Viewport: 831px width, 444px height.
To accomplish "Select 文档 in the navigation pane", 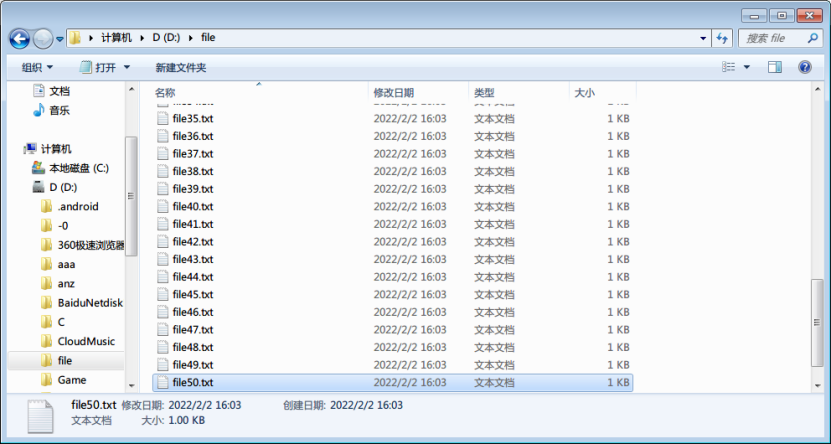I will (59, 91).
